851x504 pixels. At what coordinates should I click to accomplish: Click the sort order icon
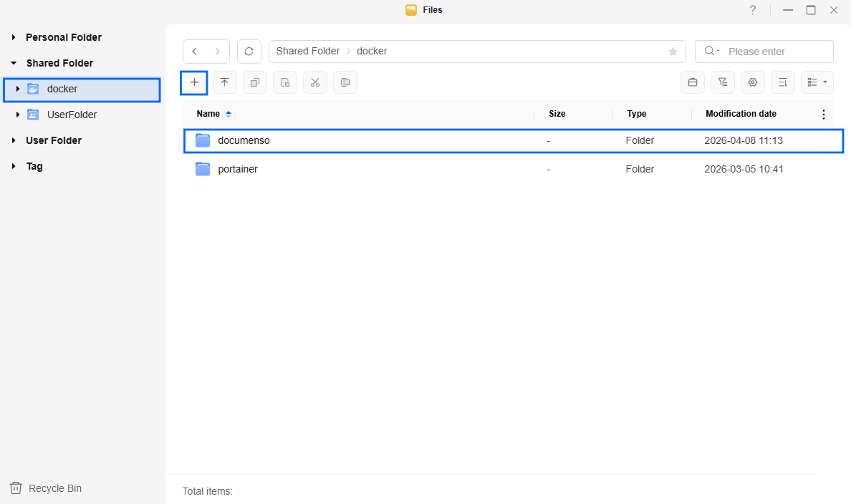[x=782, y=82]
